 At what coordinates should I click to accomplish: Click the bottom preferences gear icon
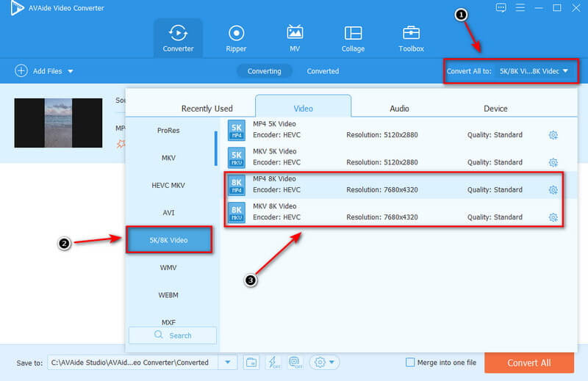[x=320, y=362]
